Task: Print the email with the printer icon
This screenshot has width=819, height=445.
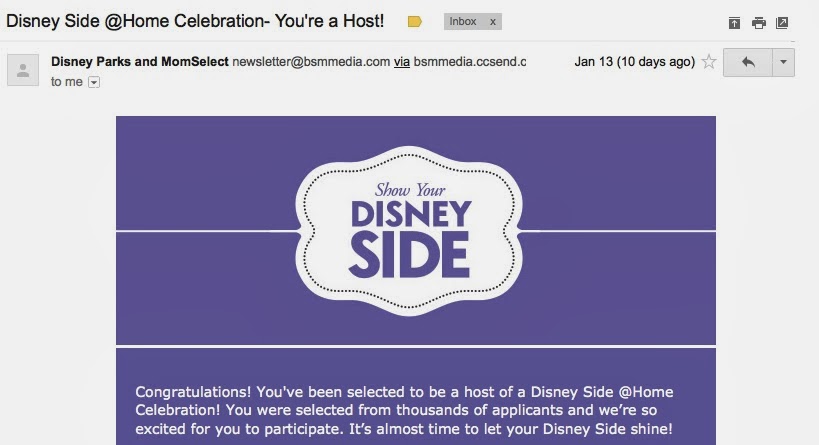Action: pos(758,23)
